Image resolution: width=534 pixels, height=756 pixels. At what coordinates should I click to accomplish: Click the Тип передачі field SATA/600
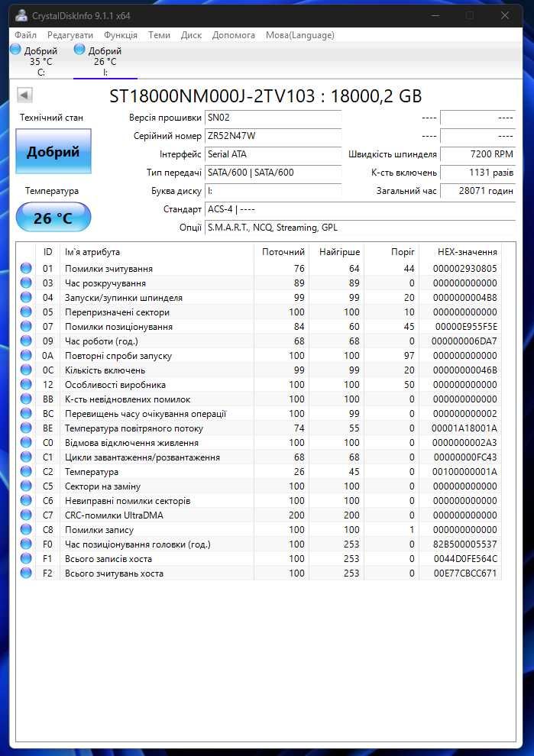click(x=273, y=173)
